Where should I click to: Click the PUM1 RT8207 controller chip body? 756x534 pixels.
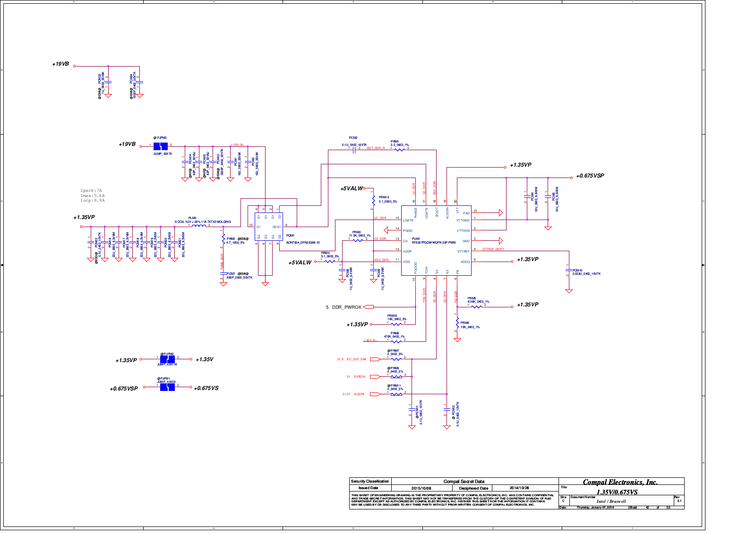coord(436,241)
